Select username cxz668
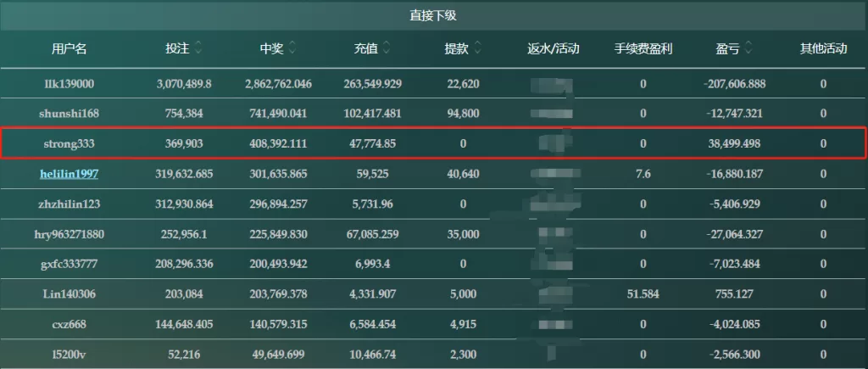This screenshot has height=369, width=868. coord(70,324)
